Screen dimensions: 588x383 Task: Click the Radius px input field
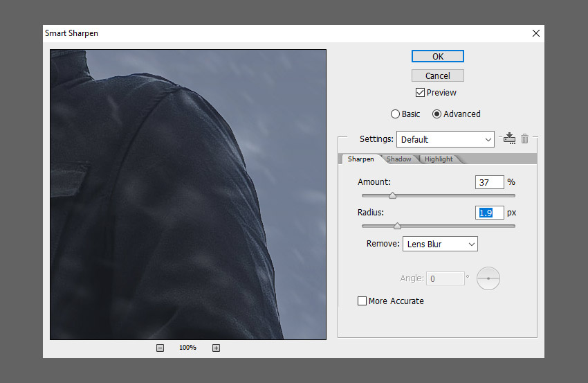coord(489,213)
